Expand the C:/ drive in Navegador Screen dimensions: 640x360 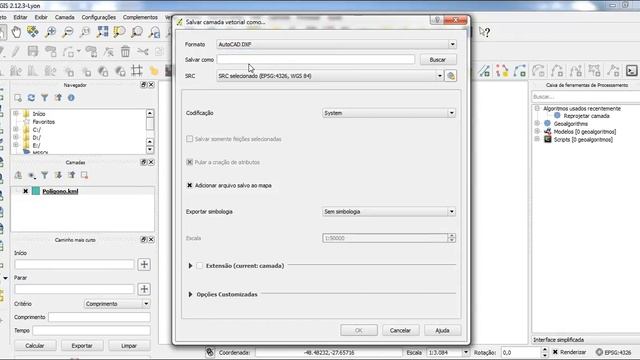[x=16, y=129]
